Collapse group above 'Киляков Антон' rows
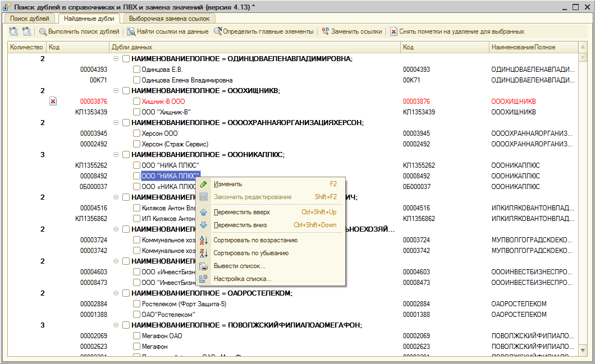The image size is (595, 364). coord(116,197)
